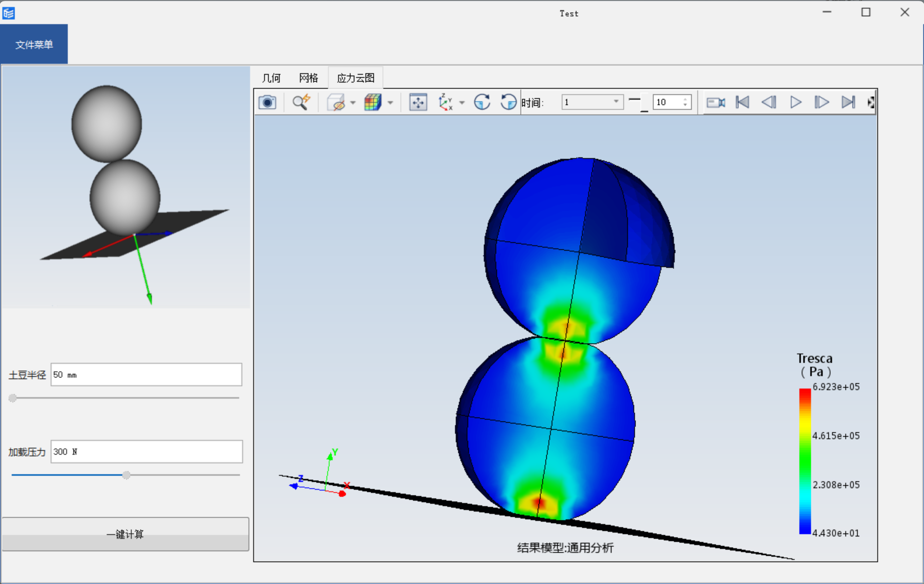
Task: Step forward one animation frame
Action: [x=822, y=102]
